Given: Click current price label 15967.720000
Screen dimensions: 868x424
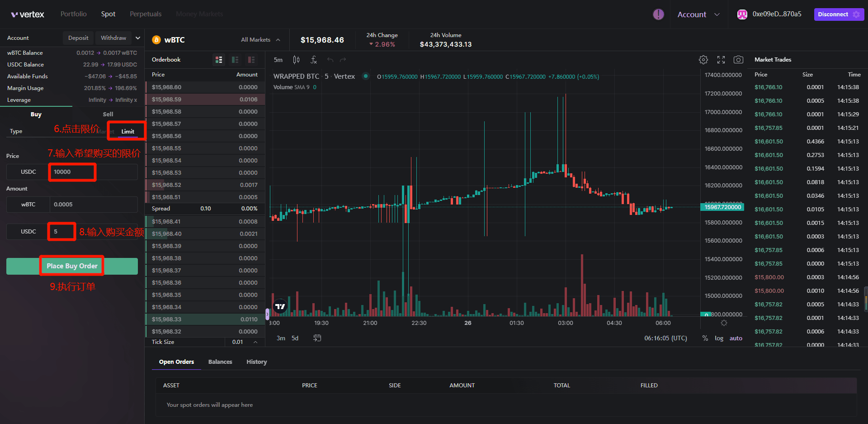Looking at the screenshot, I should [722, 207].
